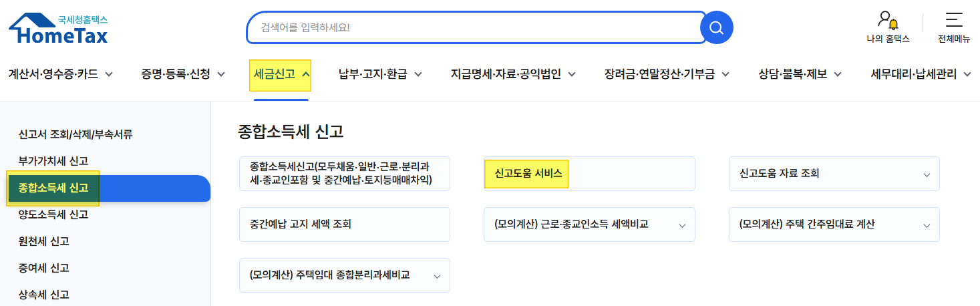Open 지급명세·자료·공익법인 menu

(513, 73)
